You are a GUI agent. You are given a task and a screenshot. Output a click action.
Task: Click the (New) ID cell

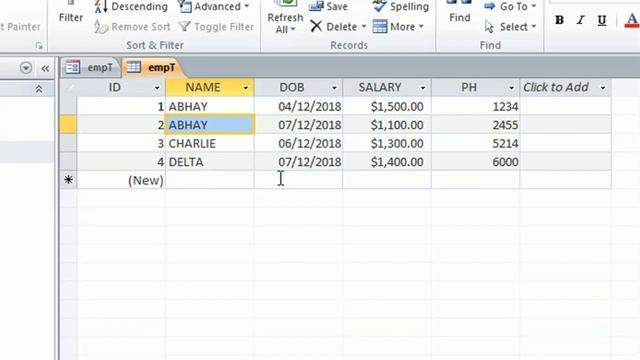coord(121,180)
